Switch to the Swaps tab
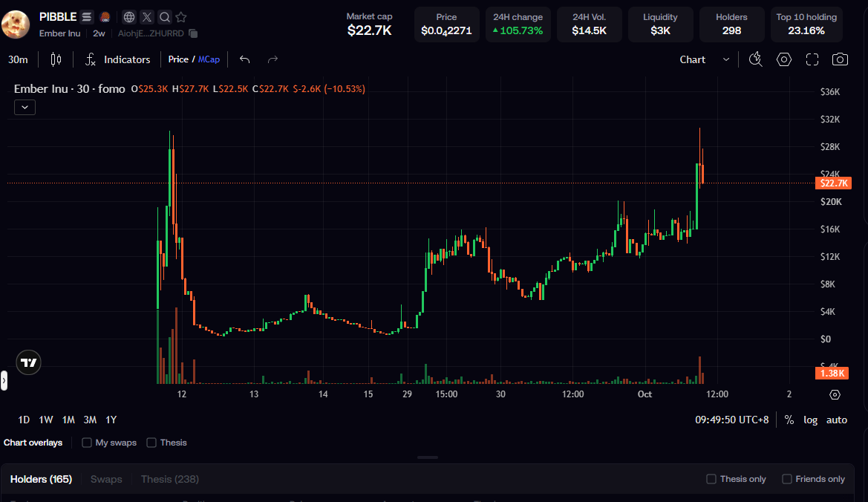The width and height of the screenshot is (868, 502). [x=106, y=479]
